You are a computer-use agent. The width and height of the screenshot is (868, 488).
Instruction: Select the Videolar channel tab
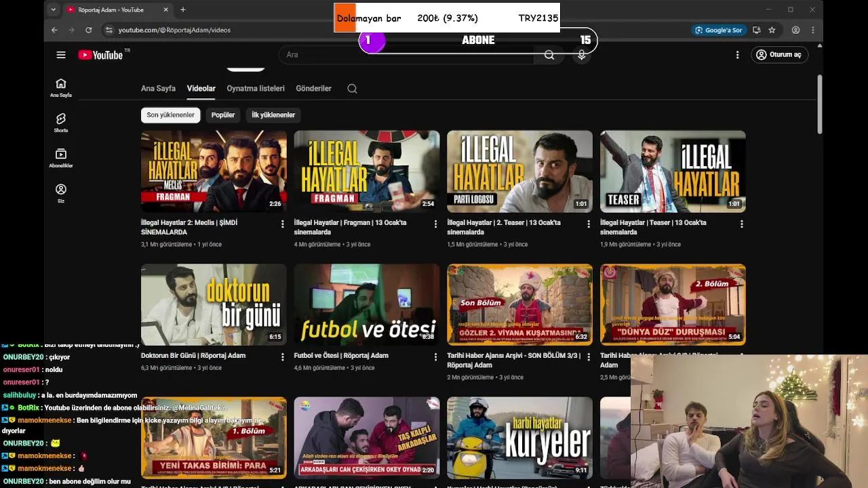pos(201,88)
